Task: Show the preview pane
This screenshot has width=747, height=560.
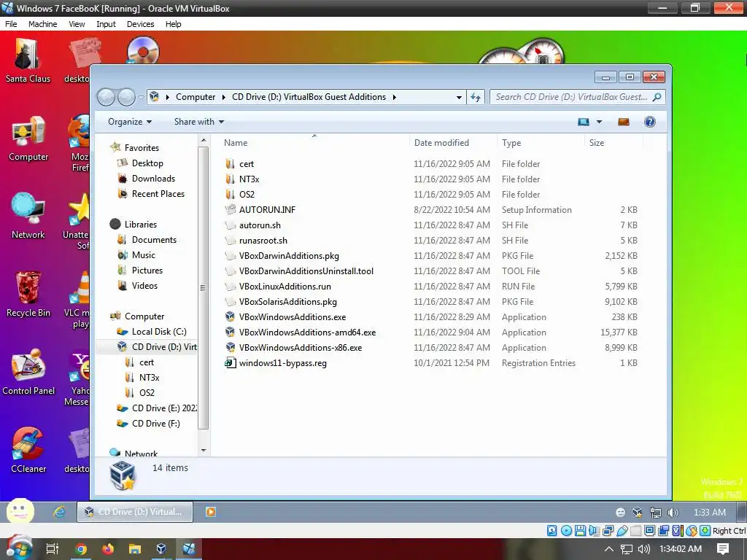Action: 623,122
